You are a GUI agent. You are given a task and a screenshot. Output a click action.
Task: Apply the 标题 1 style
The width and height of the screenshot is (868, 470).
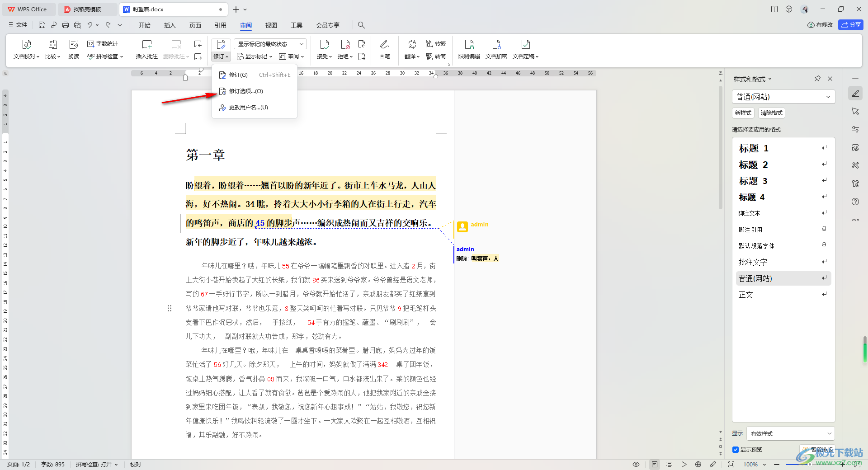(x=783, y=148)
